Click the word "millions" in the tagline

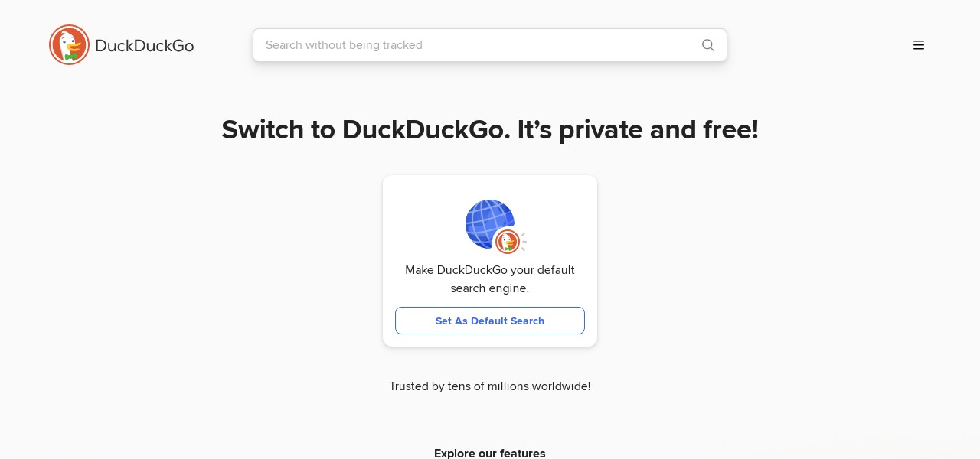[x=505, y=386]
